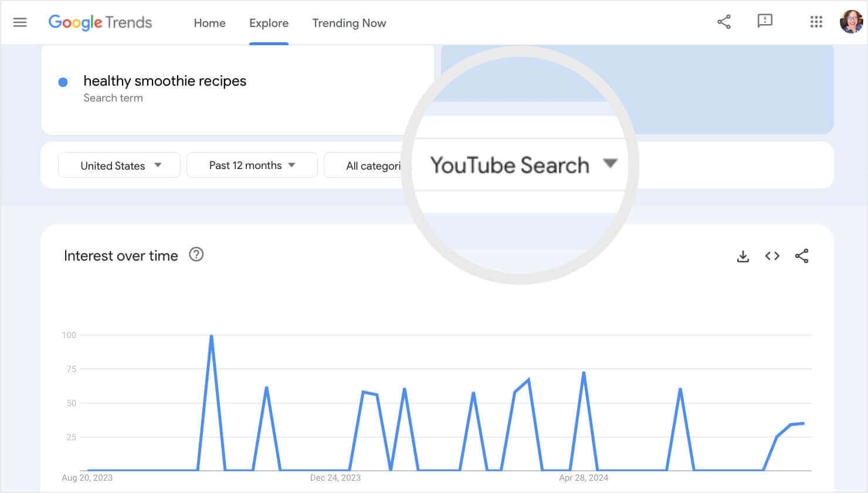Open the navigation hamburger menu

pos(20,22)
